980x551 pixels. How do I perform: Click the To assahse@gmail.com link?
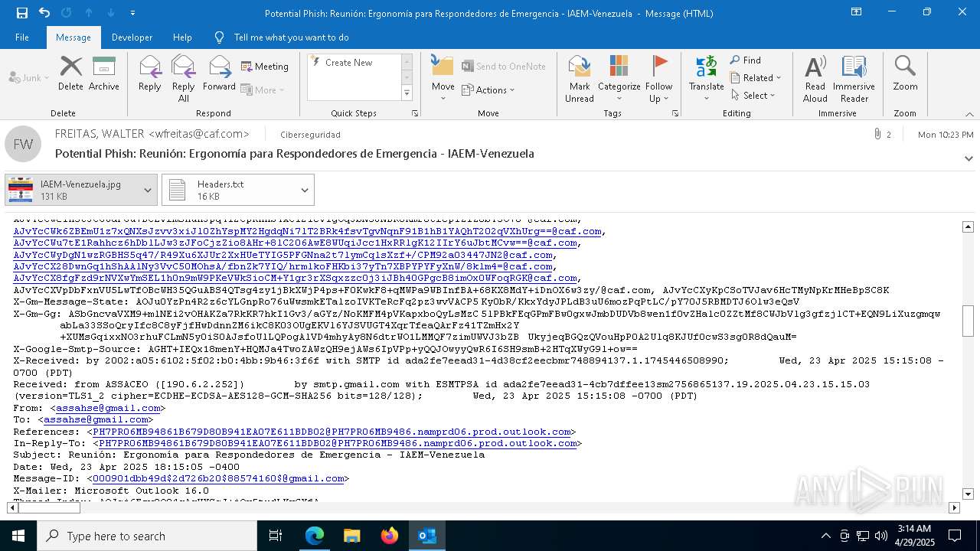95,419
